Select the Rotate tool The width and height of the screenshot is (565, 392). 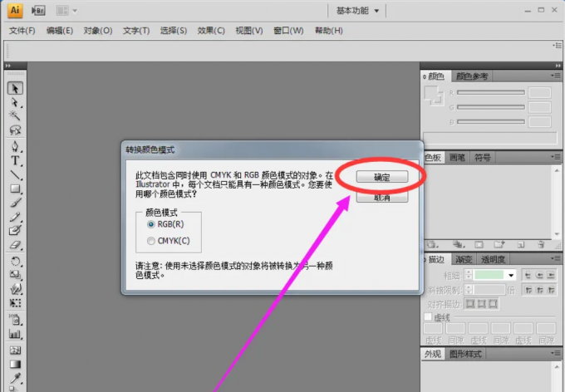coord(15,262)
